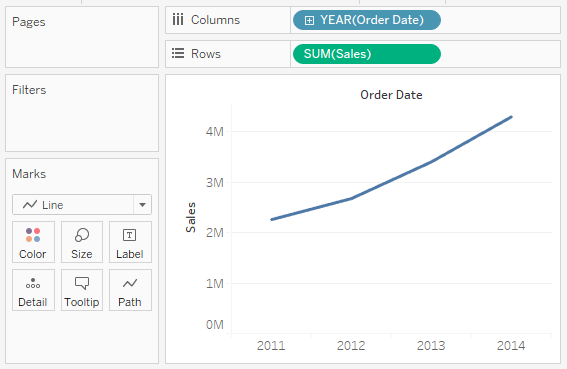Open the Path marks card
This screenshot has height=369, width=567.
click(130, 290)
